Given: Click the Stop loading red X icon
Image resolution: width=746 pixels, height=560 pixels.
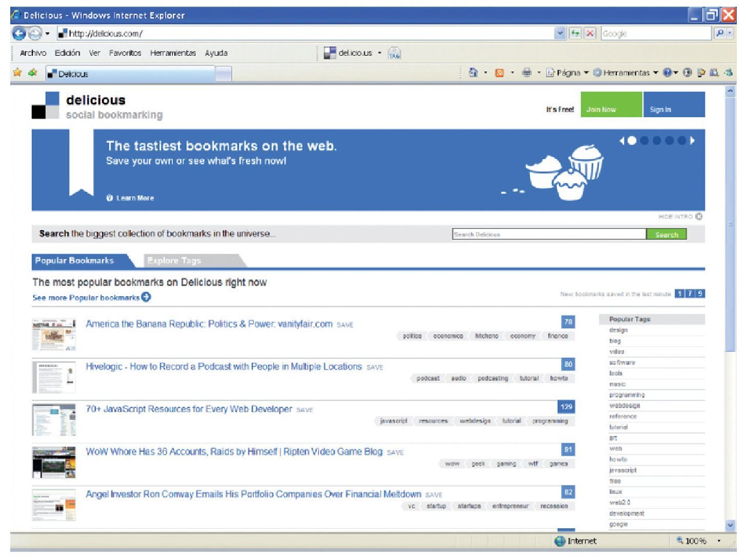Looking at the screenshot, I should (590, 34).
